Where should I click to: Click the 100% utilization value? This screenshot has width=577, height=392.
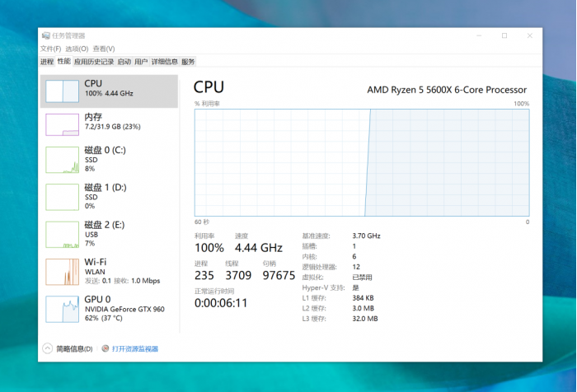point(209,248)
